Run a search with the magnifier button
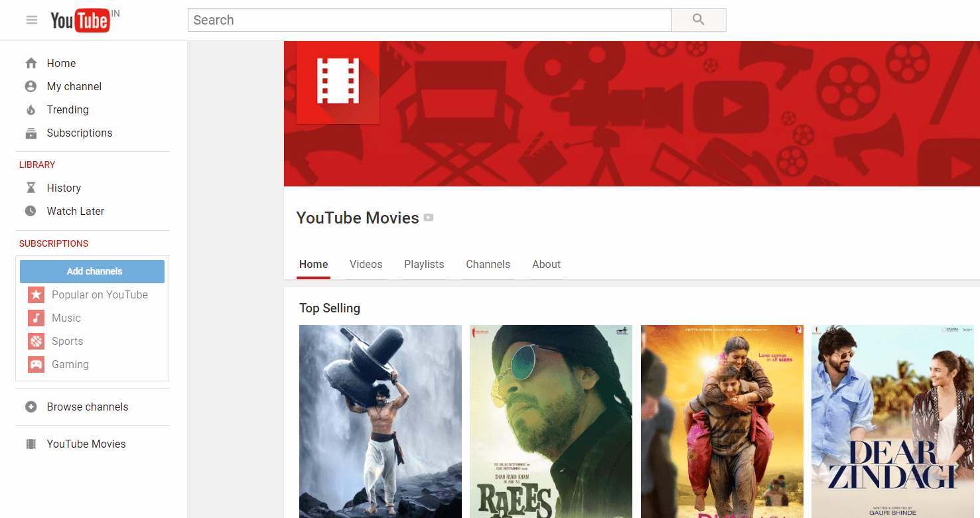 (x=698, y=20)
